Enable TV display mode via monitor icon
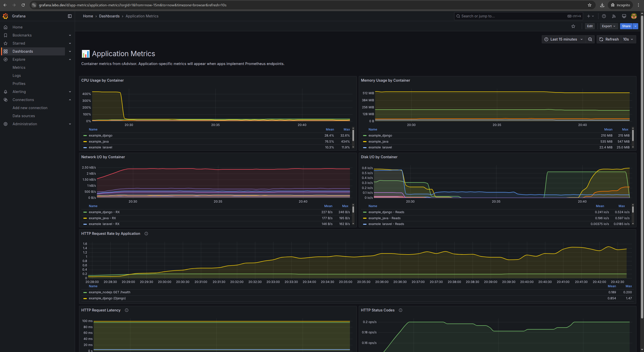 624,16
